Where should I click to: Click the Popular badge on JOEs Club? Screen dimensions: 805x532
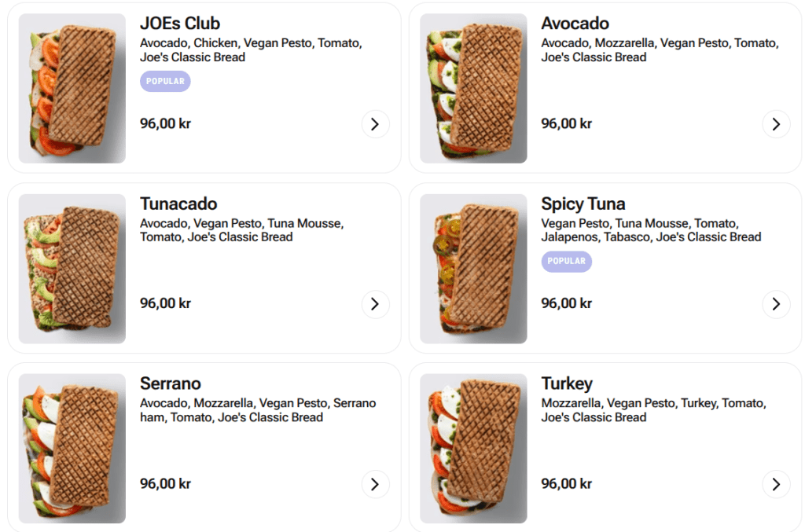(x=165, y=82)
